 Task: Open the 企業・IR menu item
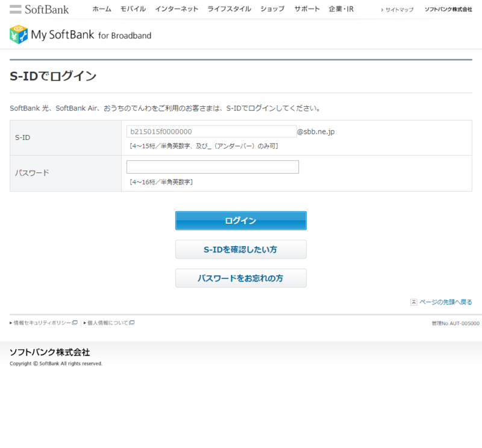[x=341, y=9]
